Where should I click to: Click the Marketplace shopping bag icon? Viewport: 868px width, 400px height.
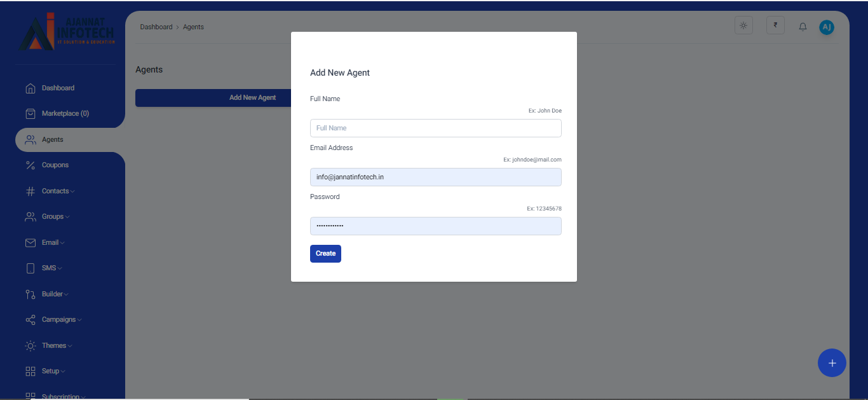[x=30, y=114]
